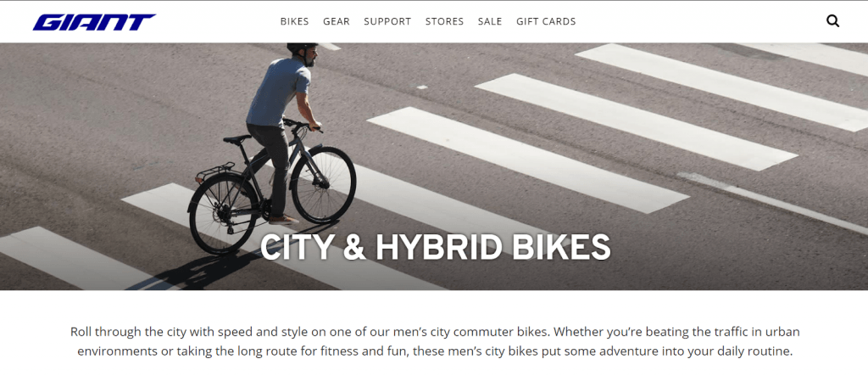Open search with the magnifying glass icon

pyautogui.click(x=832, y=21)
